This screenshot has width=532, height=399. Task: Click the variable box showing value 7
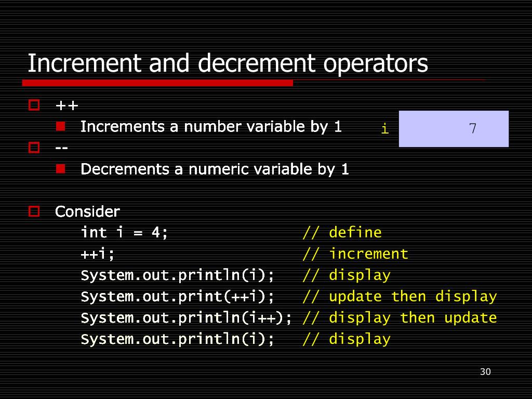(x=454, y=129)
